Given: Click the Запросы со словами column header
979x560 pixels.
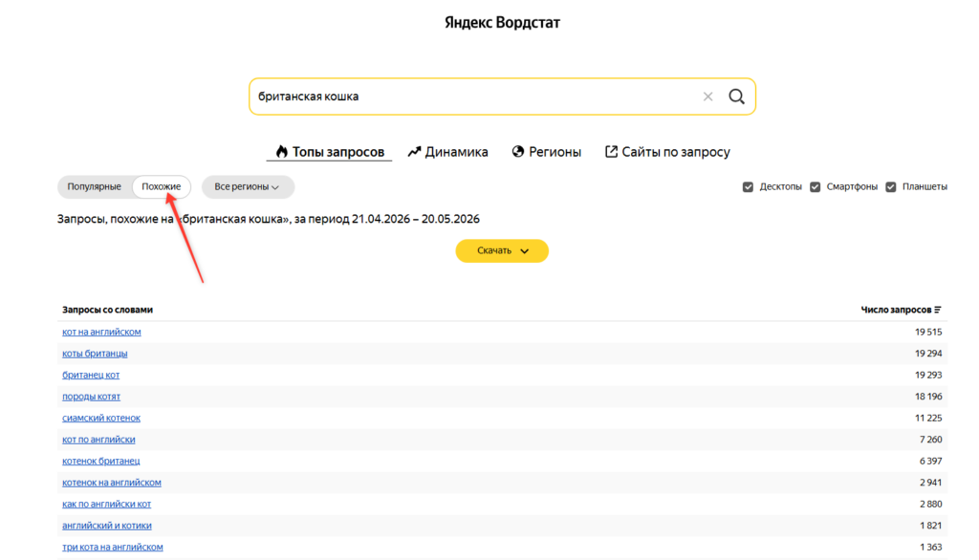Looking at the screenshot, I should (x=107, y=310).
